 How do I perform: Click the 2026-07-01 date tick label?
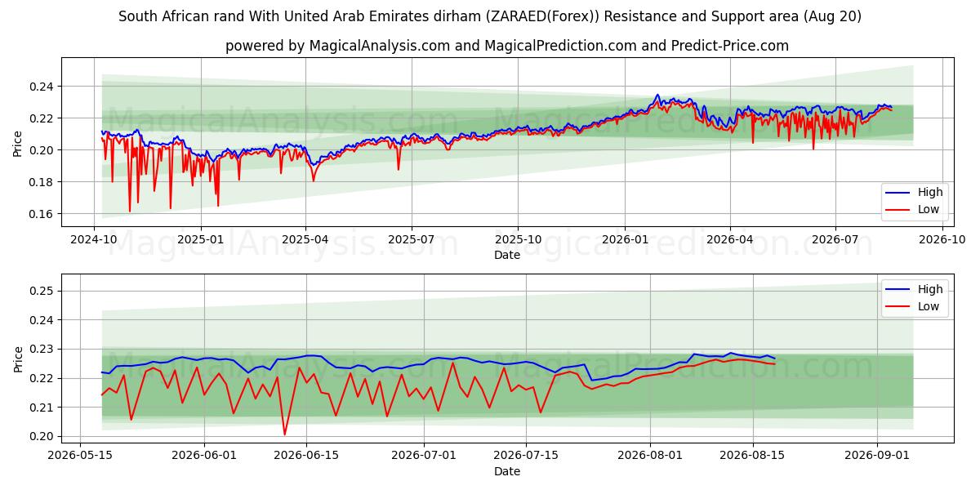(x=424, y=456)
